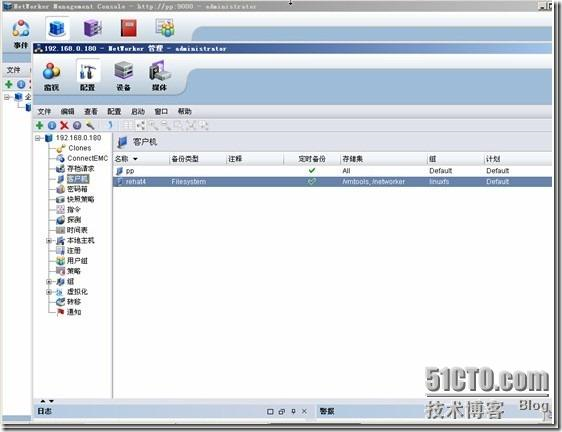Open the 媒体 media view

pos(159,76)
